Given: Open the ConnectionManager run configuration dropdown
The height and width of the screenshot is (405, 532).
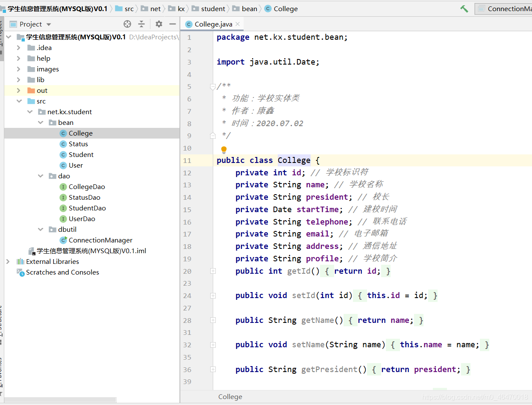Looking at the screenshot, I should [504, 9].
